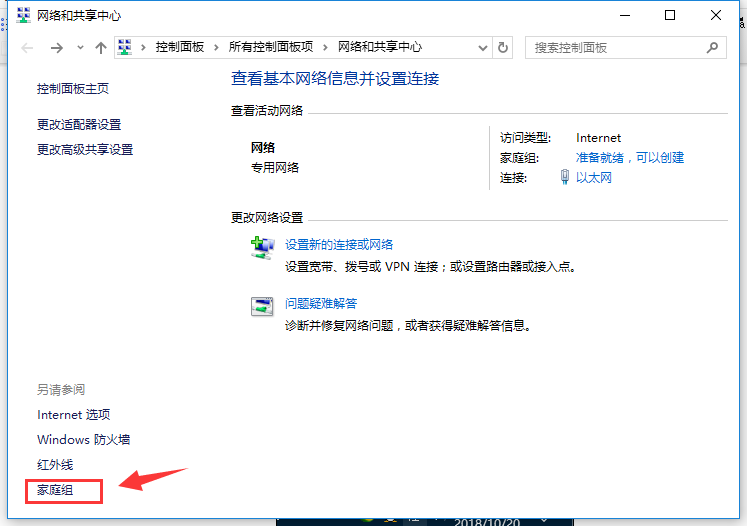Click the back navigation arrow
The image size is (747, 526).
(x=28, y=48)
